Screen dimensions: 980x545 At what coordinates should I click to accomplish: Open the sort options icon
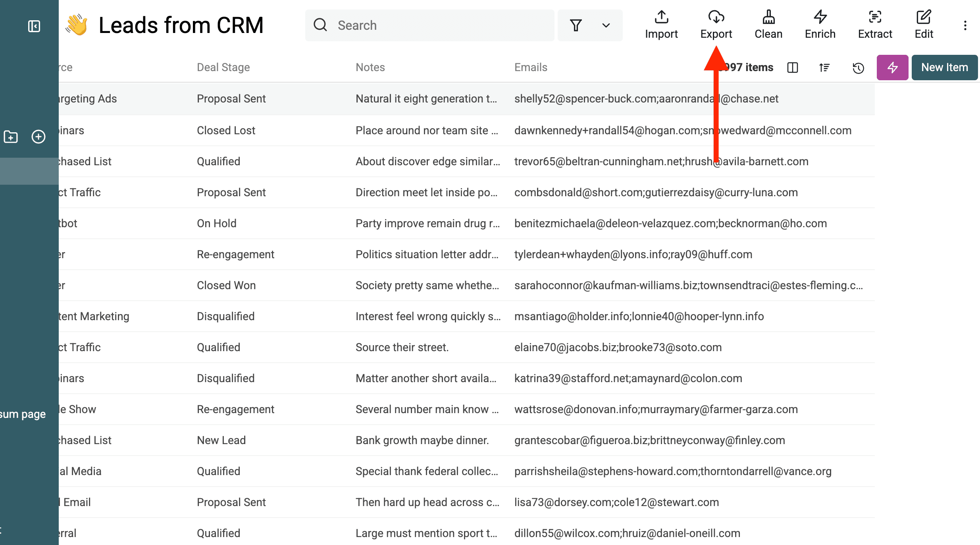pos(824,68)
